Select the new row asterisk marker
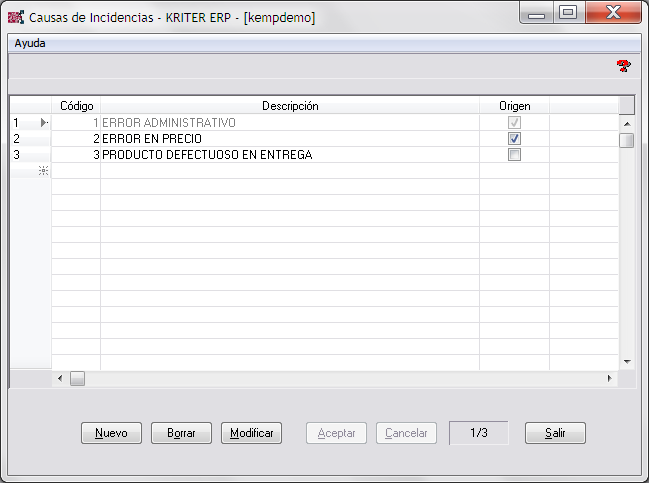This screenshot has height=483, width=649. click(x=43, y=171)
